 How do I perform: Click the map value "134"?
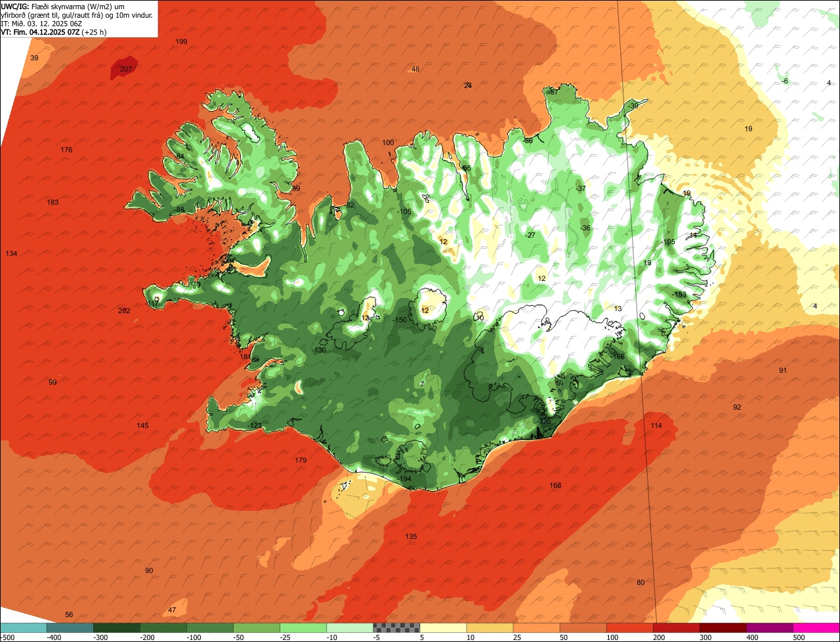coord(11,253)
